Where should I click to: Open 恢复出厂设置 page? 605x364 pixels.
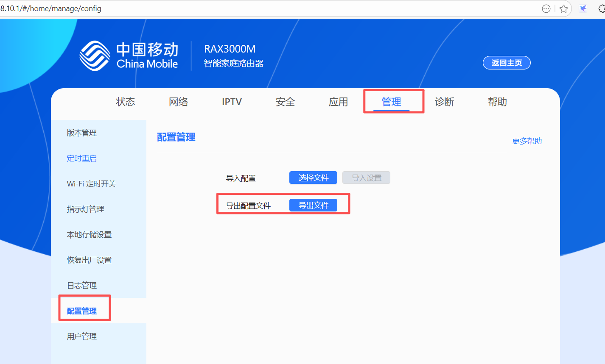(89, 260)
